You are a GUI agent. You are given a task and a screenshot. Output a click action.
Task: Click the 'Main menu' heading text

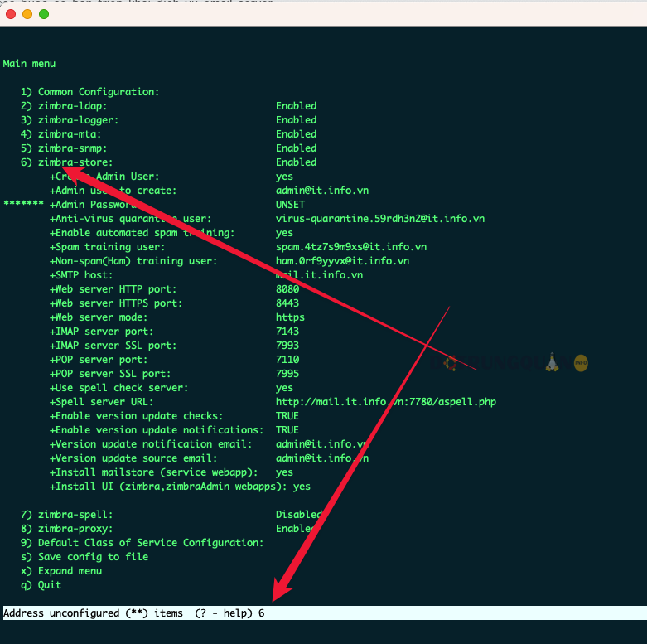pyautogui.click(x=29, y=64)
